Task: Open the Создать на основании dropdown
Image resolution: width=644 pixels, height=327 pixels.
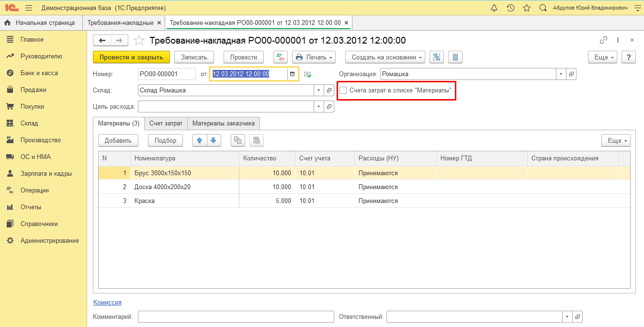Action: (385, 57)
